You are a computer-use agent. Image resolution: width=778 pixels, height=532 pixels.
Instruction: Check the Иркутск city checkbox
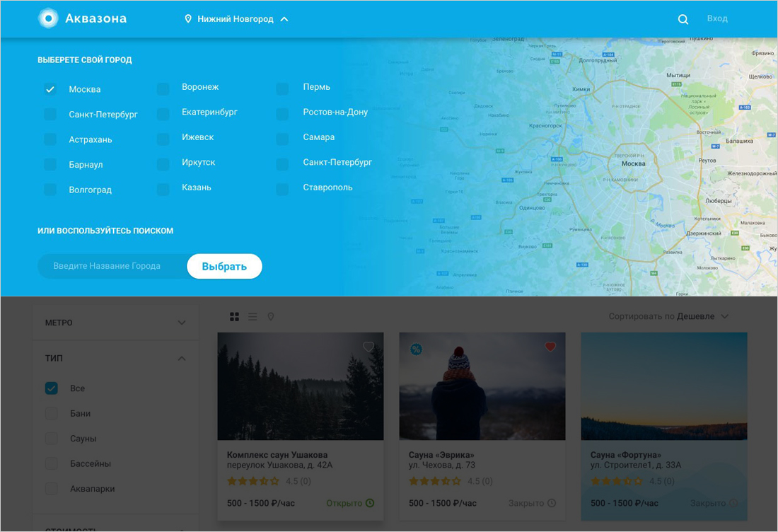[163, 164]
